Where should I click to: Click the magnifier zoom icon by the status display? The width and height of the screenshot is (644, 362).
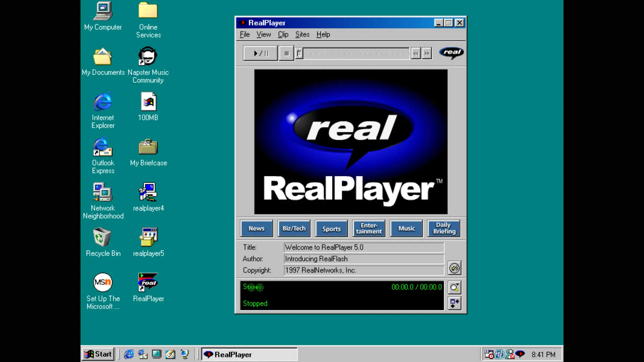point(454,288)
